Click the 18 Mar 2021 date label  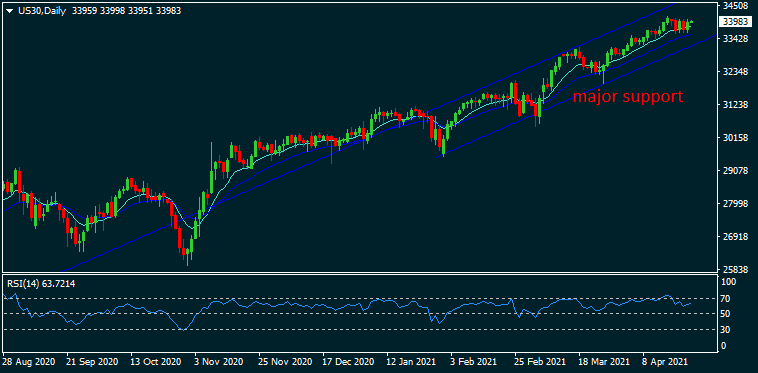coord(603,361)
